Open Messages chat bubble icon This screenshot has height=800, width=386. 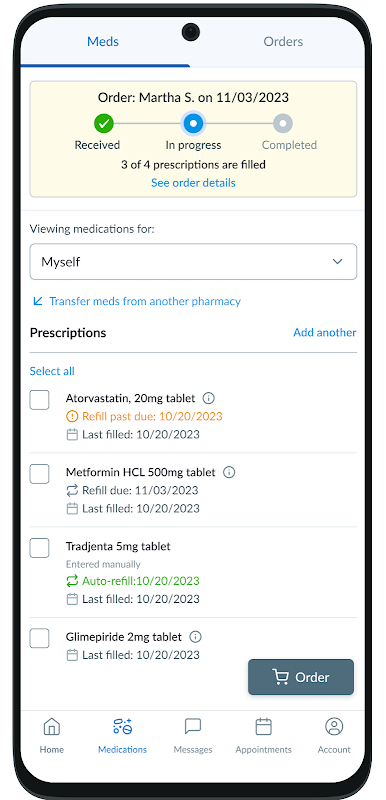pos(193,727)
